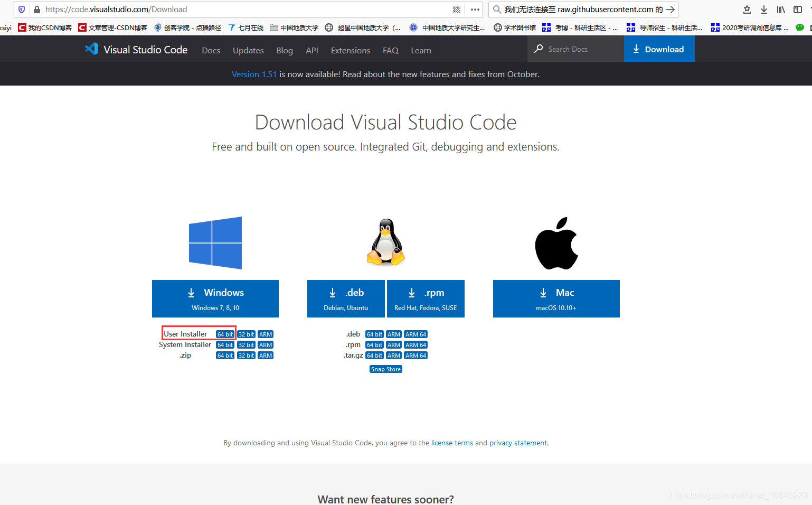Click the large Windows download button

tap(215, 298)
